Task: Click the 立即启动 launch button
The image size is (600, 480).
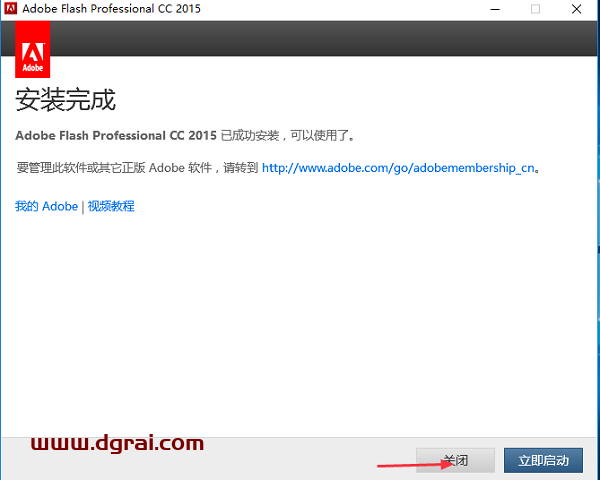Action: 543,460
